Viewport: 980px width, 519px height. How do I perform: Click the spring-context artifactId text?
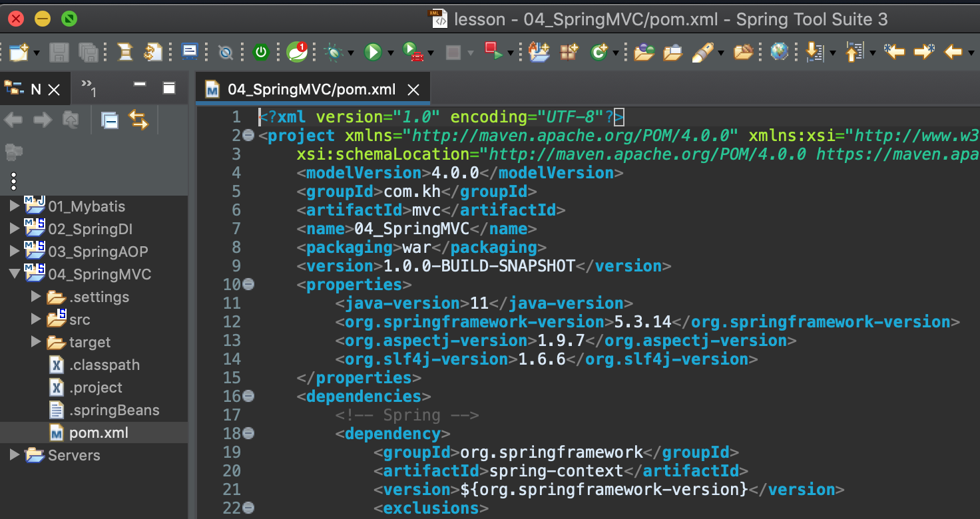(557, 471)
